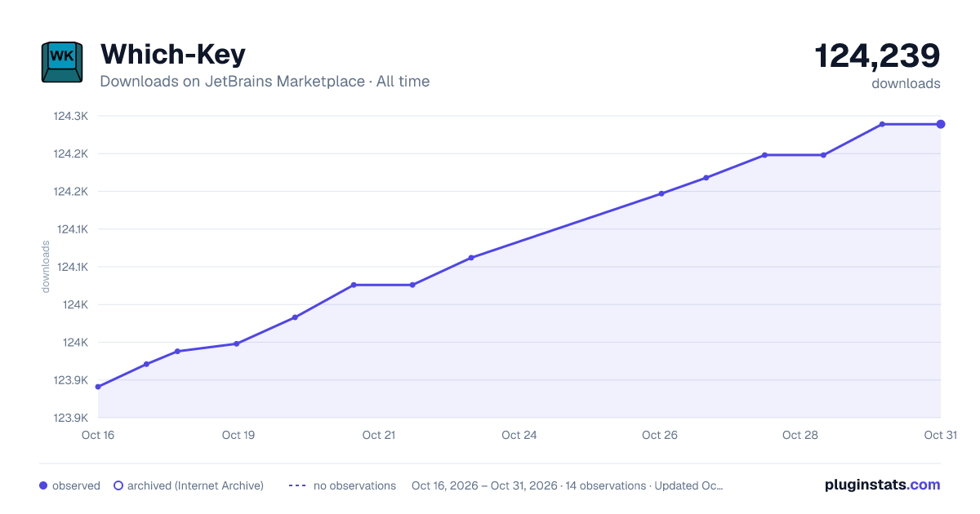Select the large end data point at Oct 31
Screen dimensions: 980x514
point(941,124)
